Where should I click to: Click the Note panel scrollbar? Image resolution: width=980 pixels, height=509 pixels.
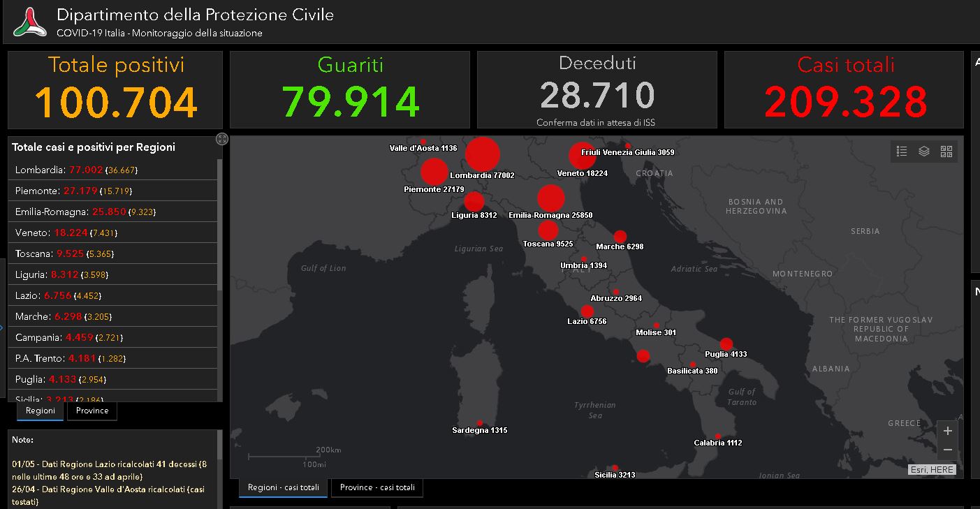point(220,454)
